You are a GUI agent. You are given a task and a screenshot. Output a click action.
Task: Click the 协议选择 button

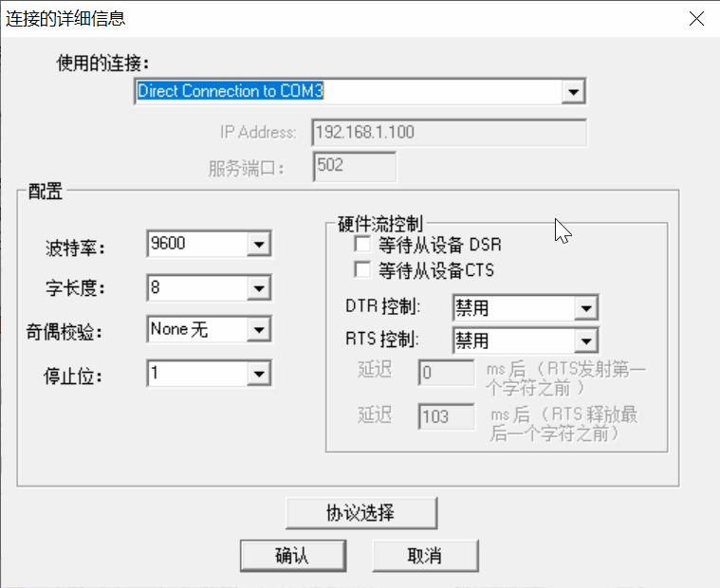coord(360,513)
